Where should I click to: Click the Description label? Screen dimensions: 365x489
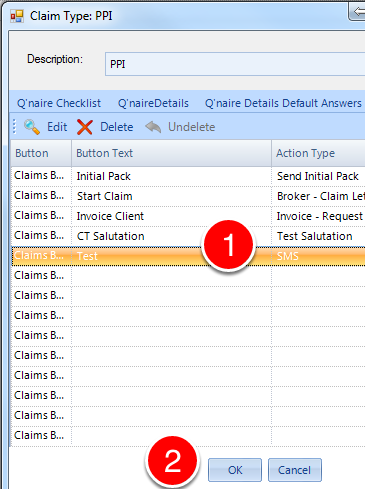click(x=55, y=59)
